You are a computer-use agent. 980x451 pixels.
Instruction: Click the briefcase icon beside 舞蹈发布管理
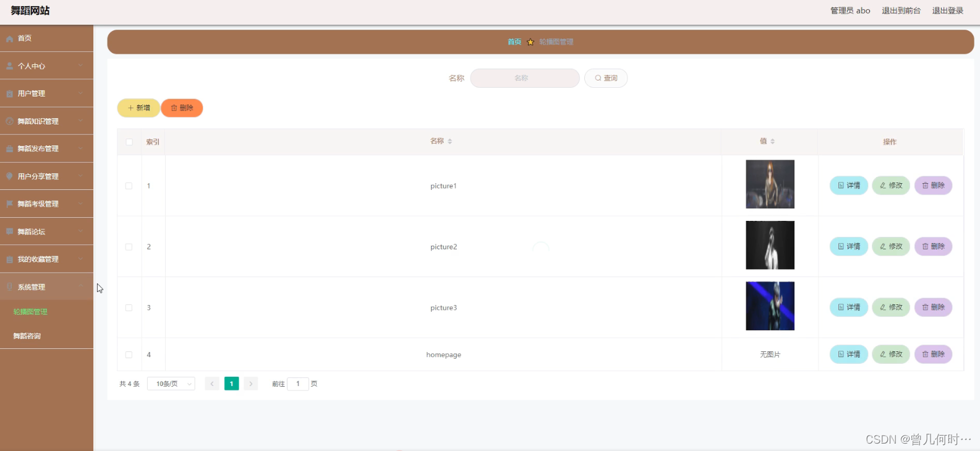tap(10, 148)
